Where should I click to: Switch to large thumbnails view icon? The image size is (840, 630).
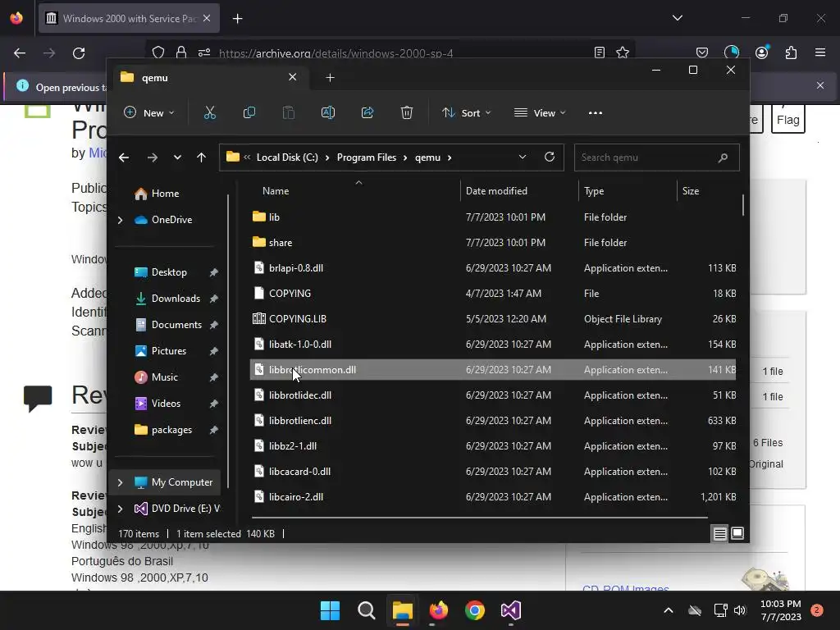737,533
